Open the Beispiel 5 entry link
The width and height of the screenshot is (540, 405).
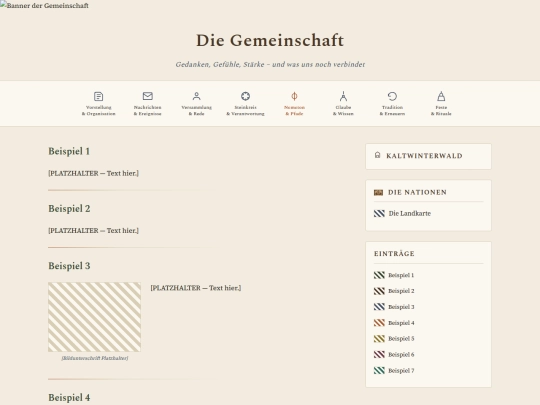coord(401,339)
